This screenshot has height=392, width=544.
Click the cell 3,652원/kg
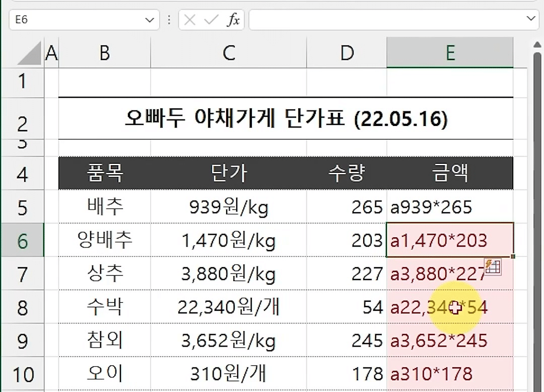coord(229,340)
